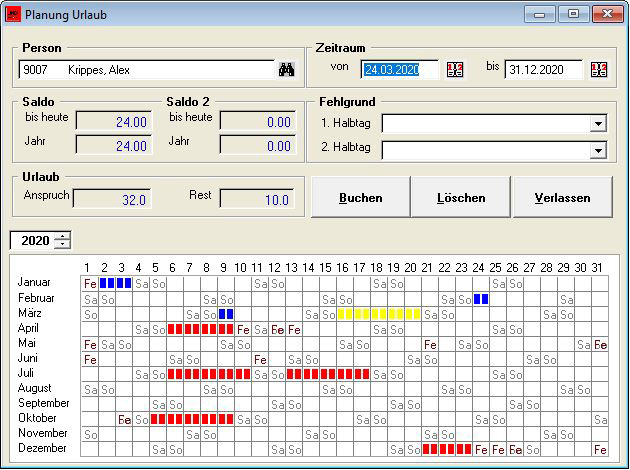The height and width of the screenshot is (470, 630).
Task: Select the blue cell on February 24
Action: 481,299
